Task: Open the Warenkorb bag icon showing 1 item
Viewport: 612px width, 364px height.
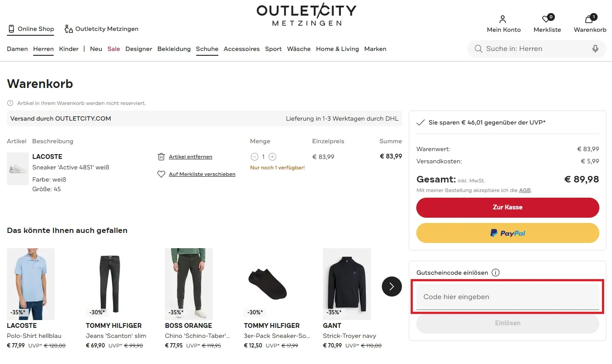Action: tap(588, 20)
